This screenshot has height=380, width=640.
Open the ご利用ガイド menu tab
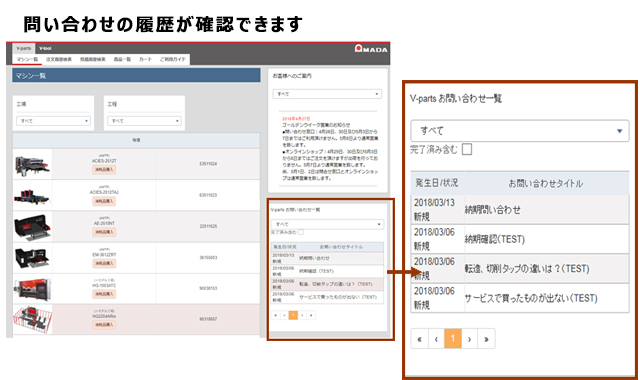point(173,60)
